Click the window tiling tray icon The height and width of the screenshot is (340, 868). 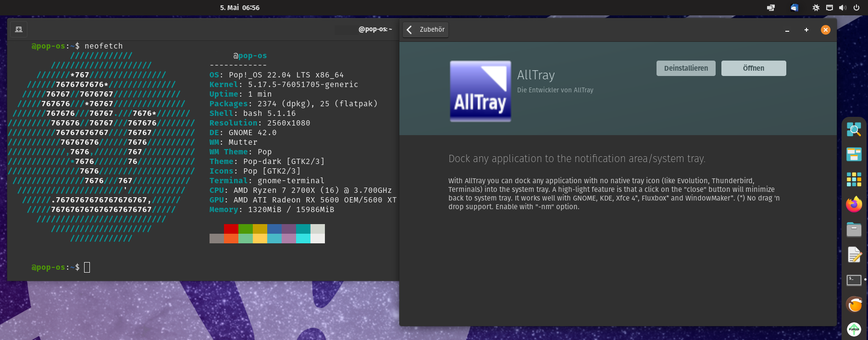pyautogui.click(x=771, y=8)
